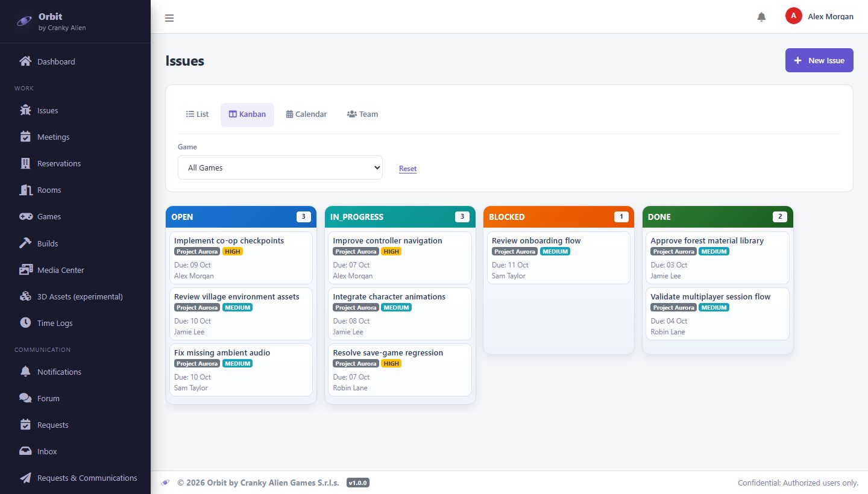Viewport: 868px width, 494px height.
Task: Click the Builds hammer icon
Action: coord(25,243)
